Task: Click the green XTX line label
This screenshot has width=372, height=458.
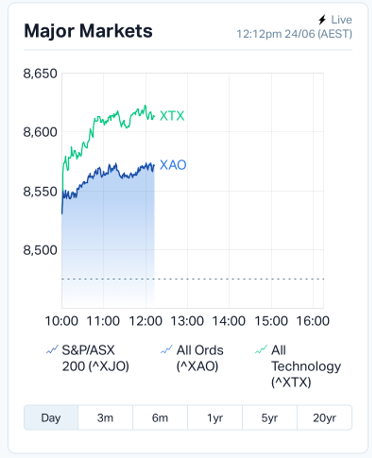Action: 172,116
